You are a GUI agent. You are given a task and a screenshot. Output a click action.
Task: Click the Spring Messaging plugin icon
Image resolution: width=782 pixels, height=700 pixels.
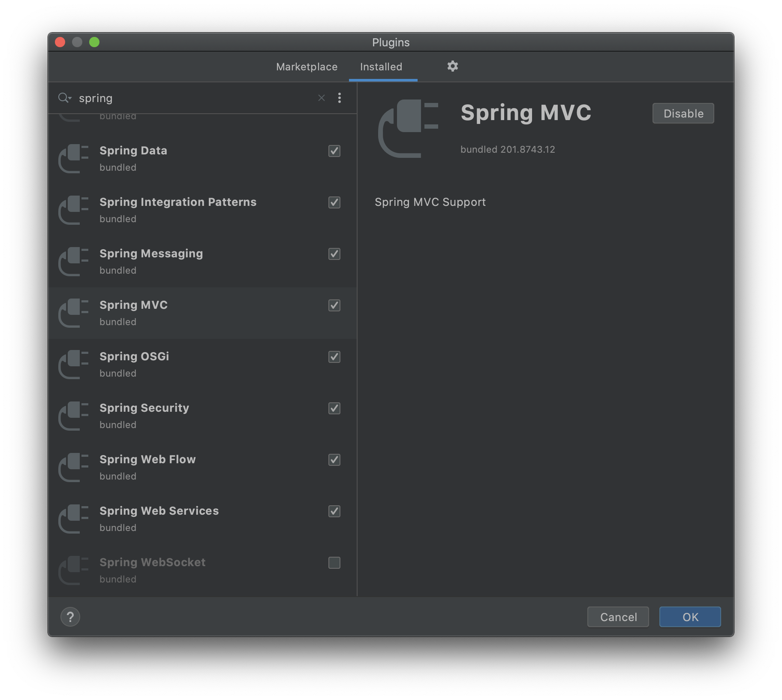pyautogui.click(x=73, y=262)
